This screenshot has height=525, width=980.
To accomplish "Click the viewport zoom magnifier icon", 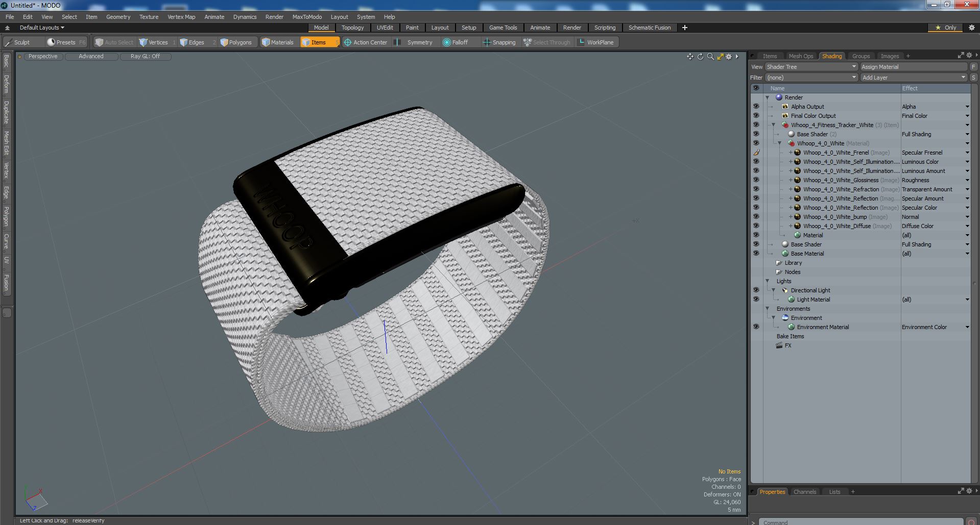I will click(x=710, y=57).
